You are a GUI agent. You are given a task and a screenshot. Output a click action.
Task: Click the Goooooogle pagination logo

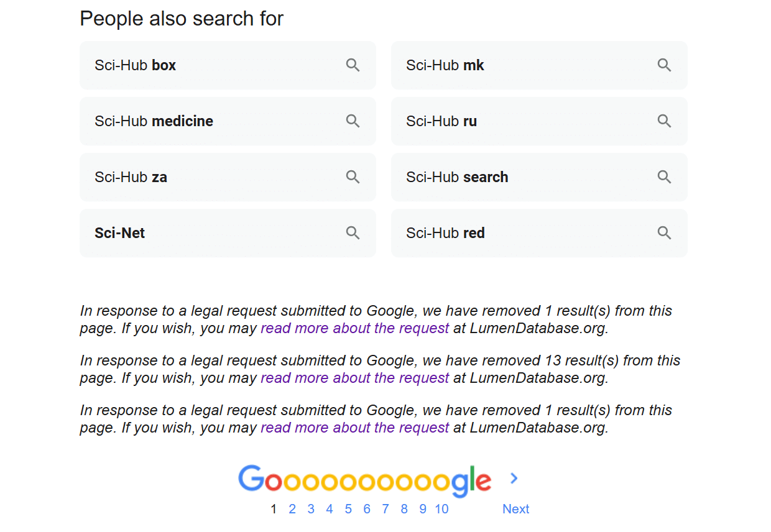(x=364, y=480)
